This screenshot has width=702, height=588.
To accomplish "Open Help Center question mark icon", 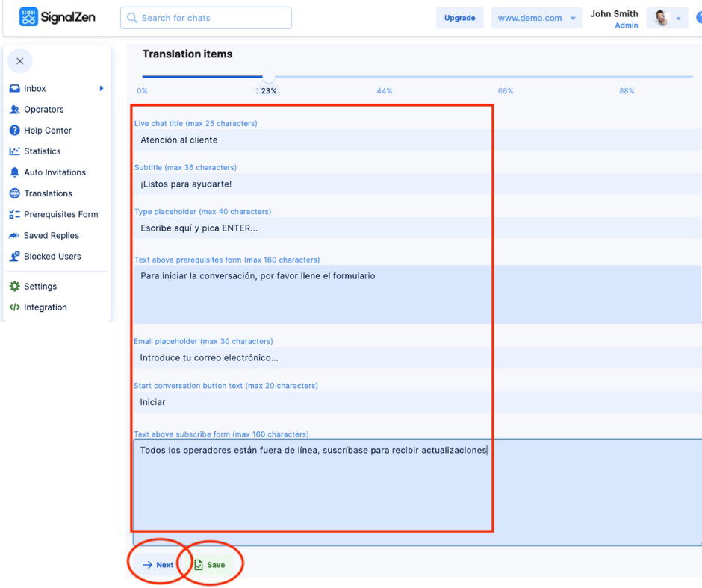I will pos(14,131).
